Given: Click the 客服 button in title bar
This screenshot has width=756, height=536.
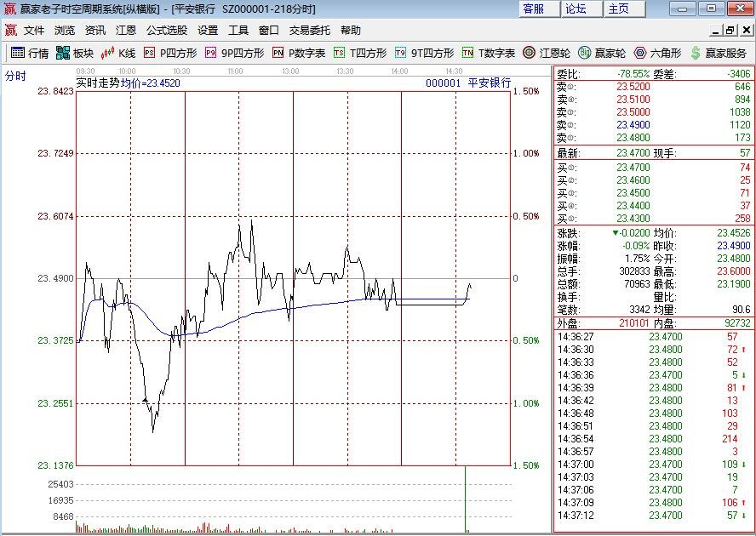Looking at the screenshot, I should (x=539, y=9).
